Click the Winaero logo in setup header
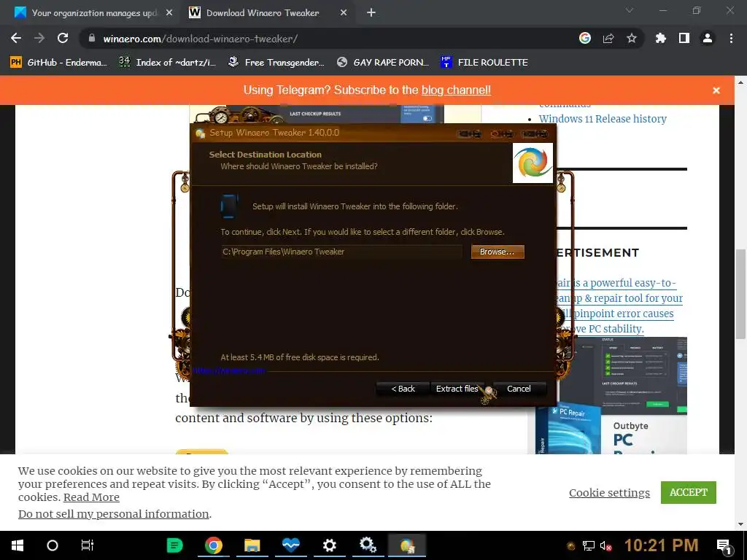747x560 pixels. click(x=533, y=163)
